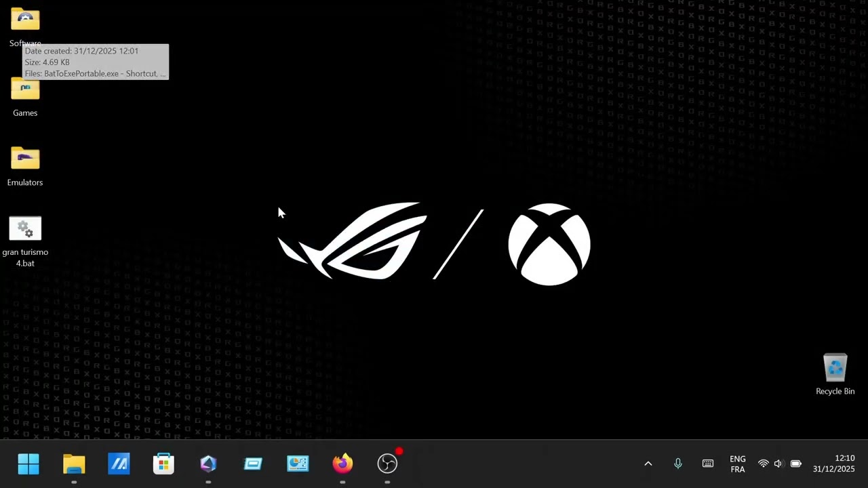Open File Explorer from the taskbar
Image resolution: width=868 pixels, height=488 pixels.
tap(74, 464)
